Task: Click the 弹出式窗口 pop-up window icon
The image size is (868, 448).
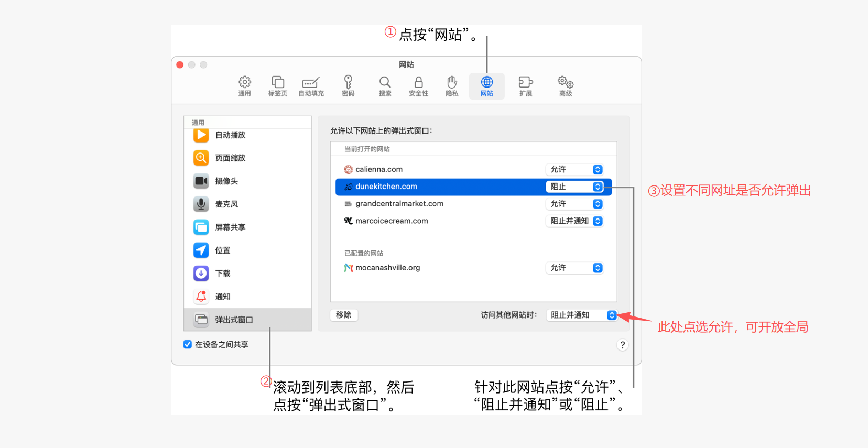Action: pyautogui.click(x=201, y=319)
